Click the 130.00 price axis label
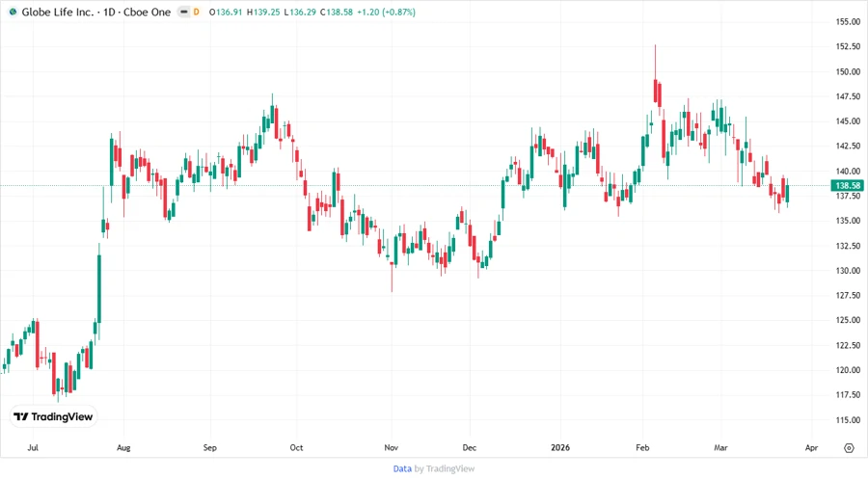This screenshot has width=868, height=480. [848, 271]
